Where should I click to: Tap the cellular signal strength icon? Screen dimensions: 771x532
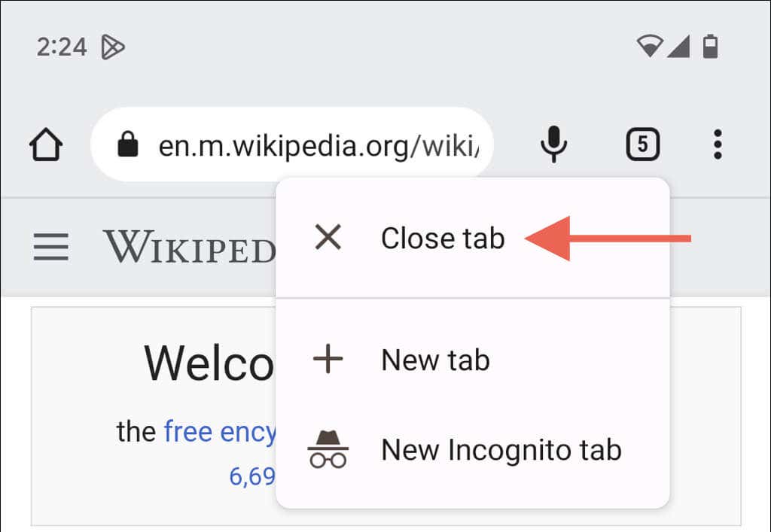(x=678, y=47)
